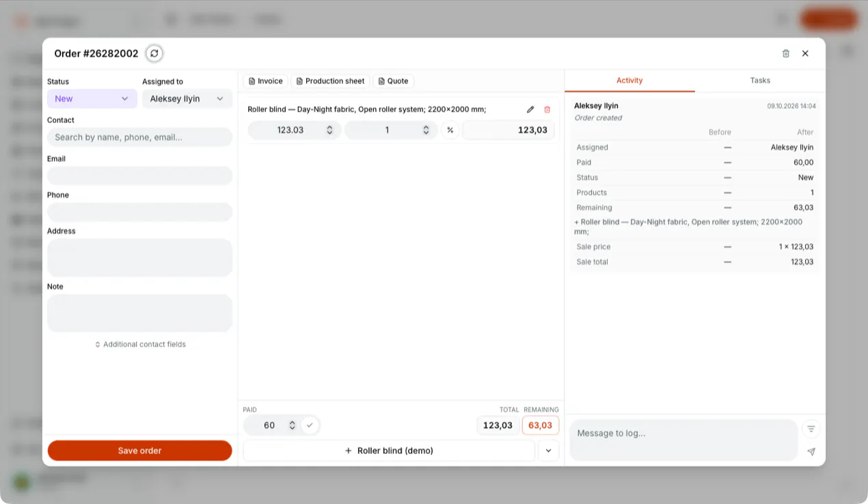Image resolution: width=868 pixels, height=504 pixels.
Task: Open the Status dropdown showing New
Action: (x=92, y=98)
